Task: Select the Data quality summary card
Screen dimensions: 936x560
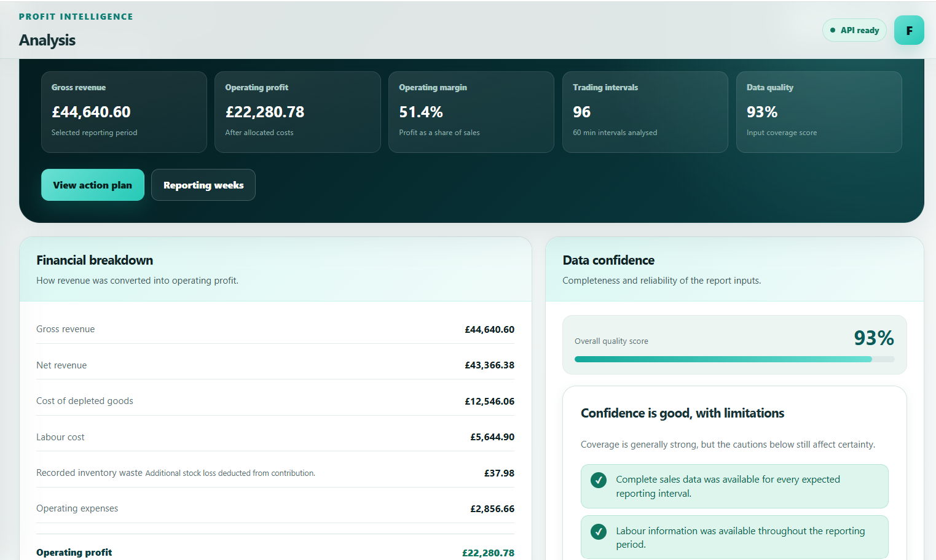Action: click(x=819, y=112)
